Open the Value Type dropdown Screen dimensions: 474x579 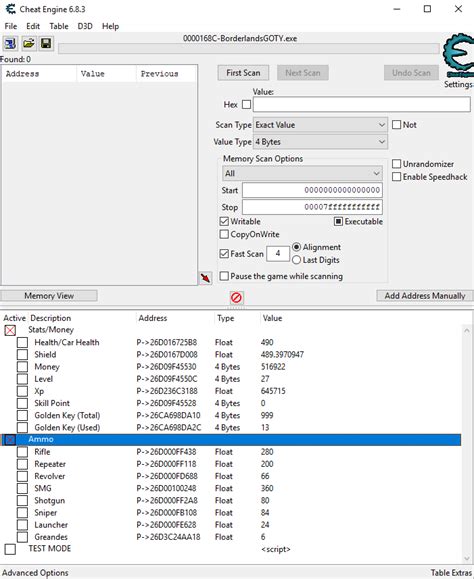pos(320,142)
